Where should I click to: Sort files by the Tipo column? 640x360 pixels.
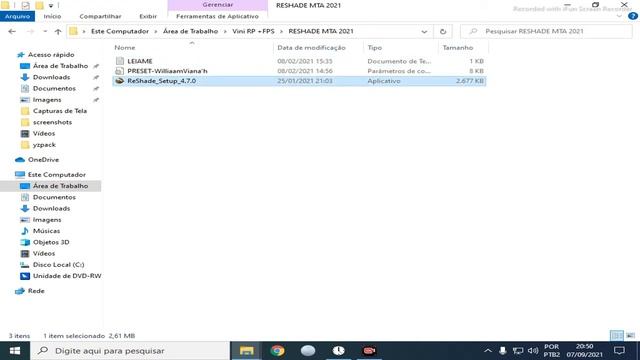tap(374, 48)
